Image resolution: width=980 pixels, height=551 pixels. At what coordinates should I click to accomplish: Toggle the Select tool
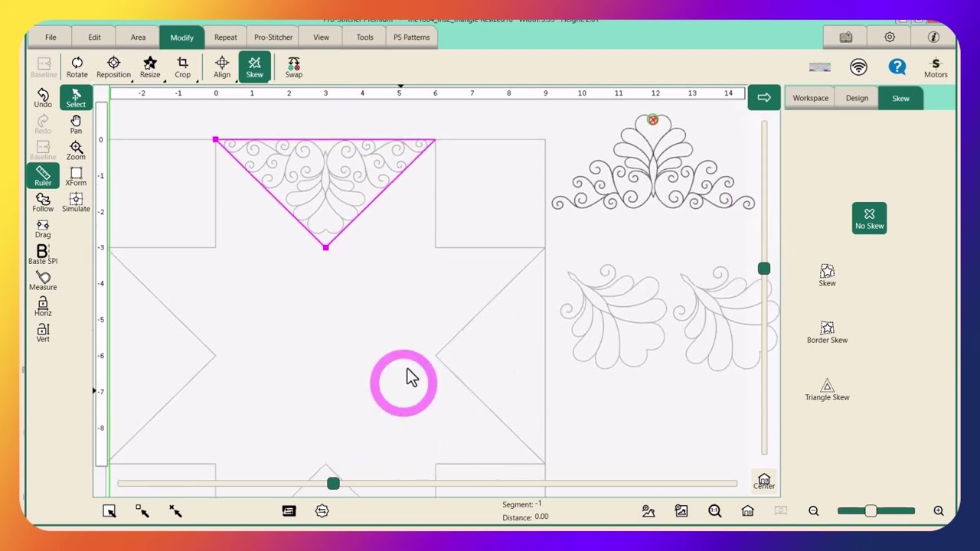coord(76,98)
